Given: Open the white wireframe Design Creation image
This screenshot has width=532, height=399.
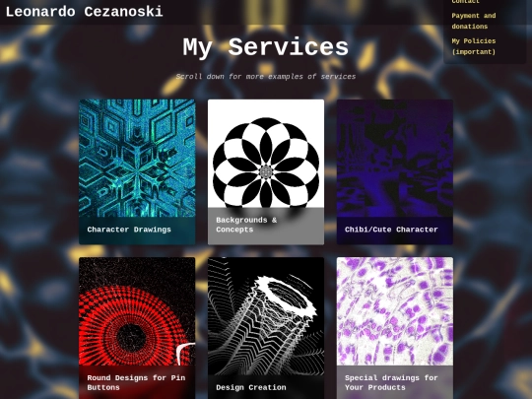Looking at the screenshot, I should pos(266,316).
